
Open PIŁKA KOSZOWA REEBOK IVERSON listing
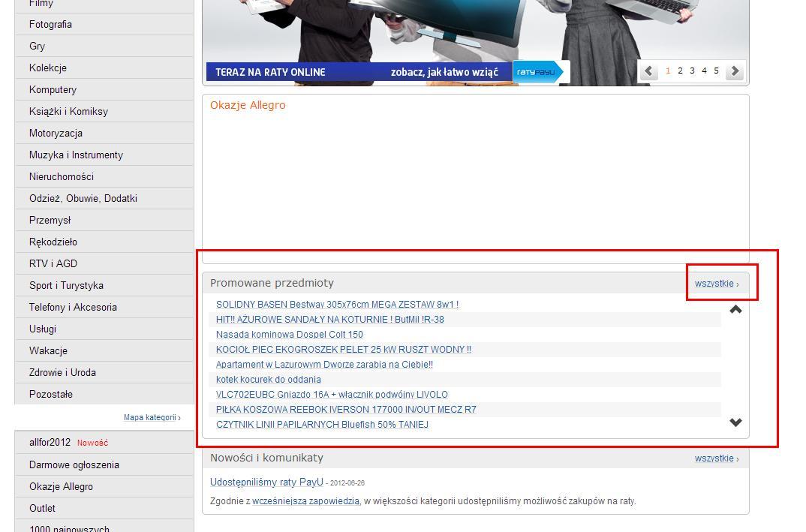pos(346,409)
